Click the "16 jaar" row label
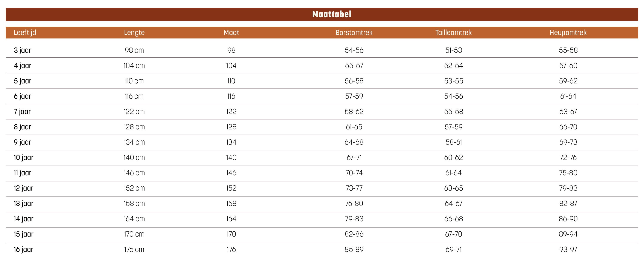Image resolution: width=644 pixels, height=258 pixels. (x=23, y=249)
